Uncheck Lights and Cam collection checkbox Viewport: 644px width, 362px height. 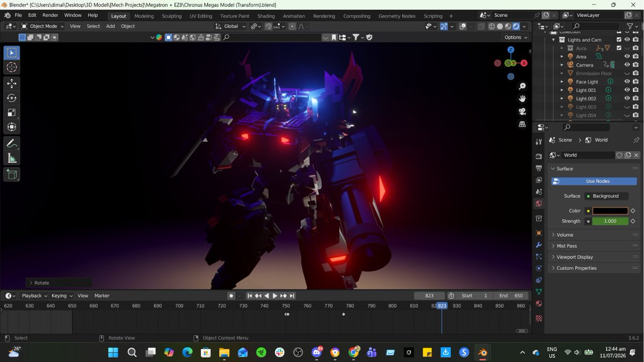[x=619, y=40]
